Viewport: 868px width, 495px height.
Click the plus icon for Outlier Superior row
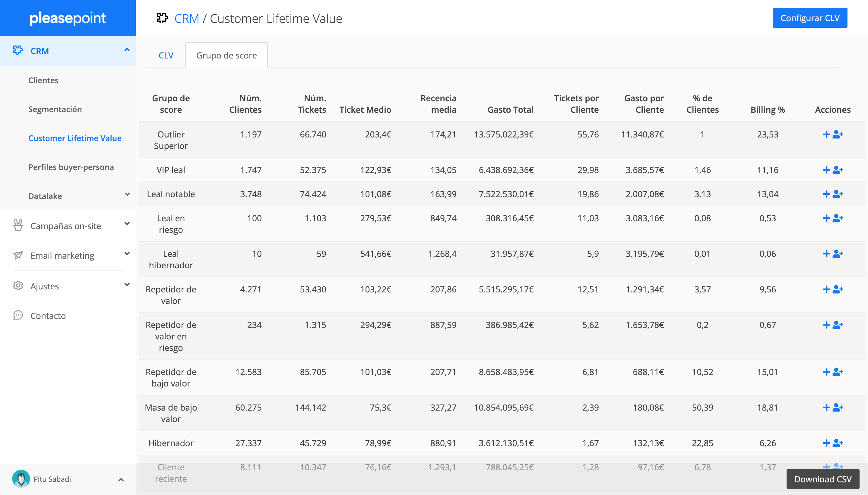coord(826,134)
